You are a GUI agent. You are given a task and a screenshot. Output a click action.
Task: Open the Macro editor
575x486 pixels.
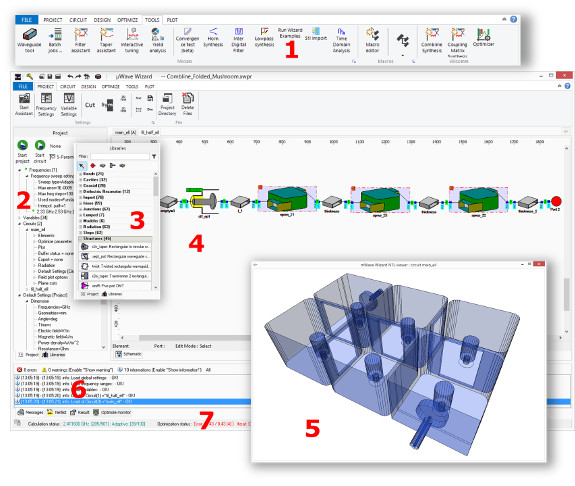click(x=372, y=40)
